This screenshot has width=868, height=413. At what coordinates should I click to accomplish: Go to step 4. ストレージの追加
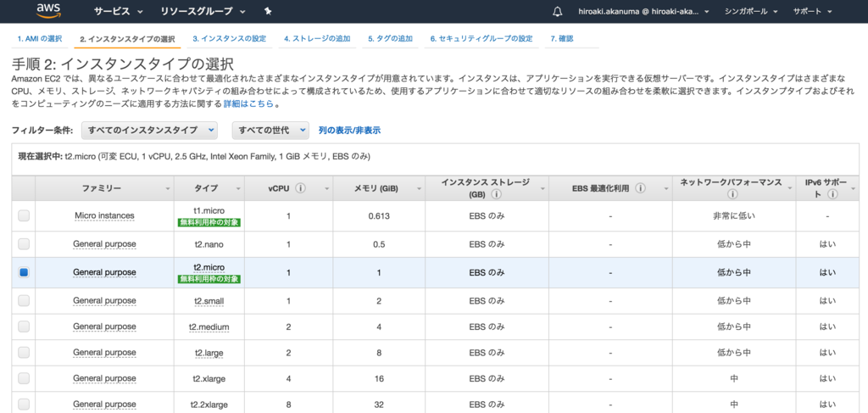(x=317, y=39)
